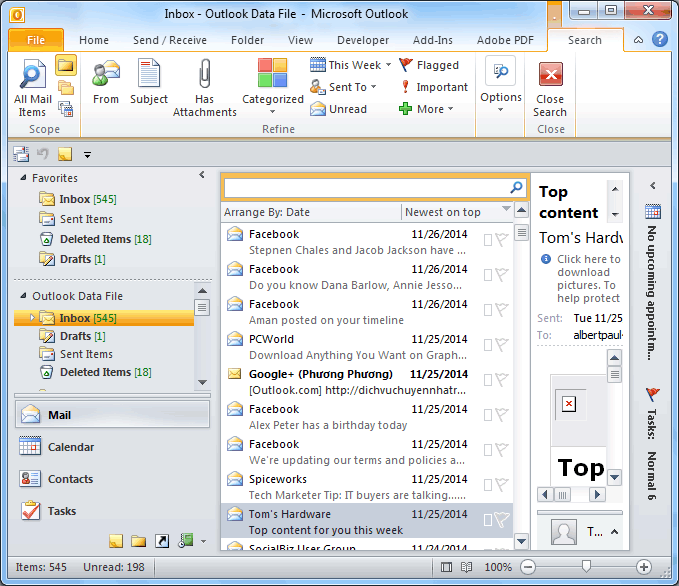Open Outlook Help question mark
The height and width of the screenshot is (586, 679).
point(660,39)
